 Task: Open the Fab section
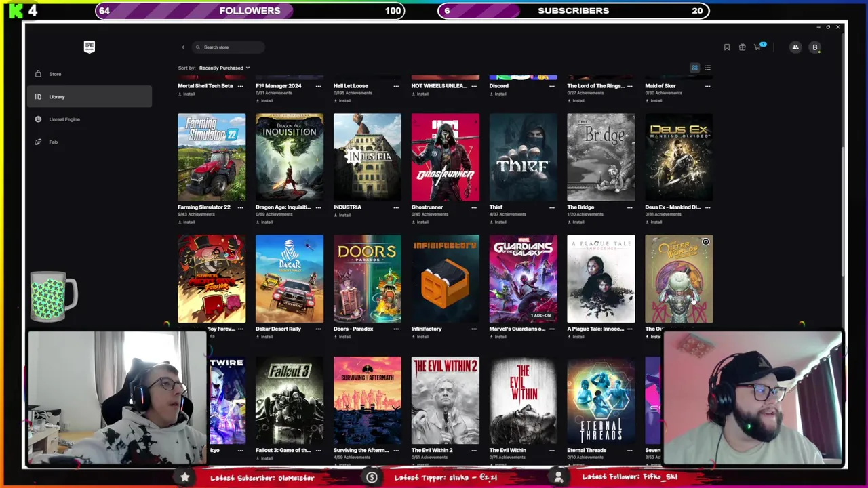(x=90, y=142)
